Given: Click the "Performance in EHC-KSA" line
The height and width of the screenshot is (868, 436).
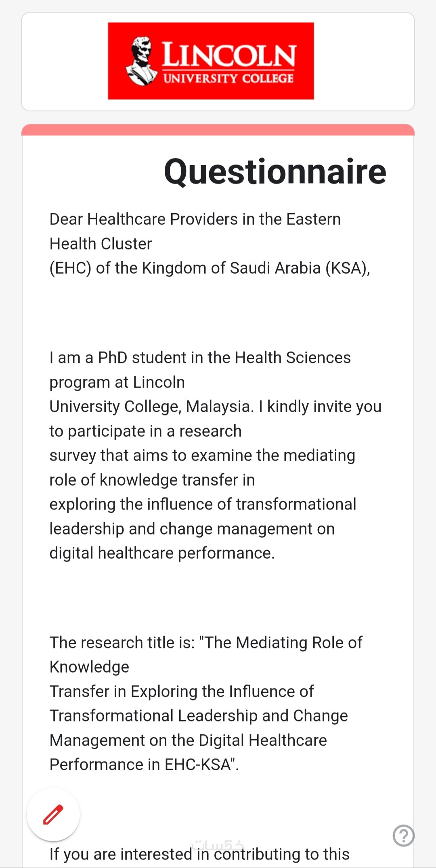Looking at the screenshot, I should coord(144,765).
